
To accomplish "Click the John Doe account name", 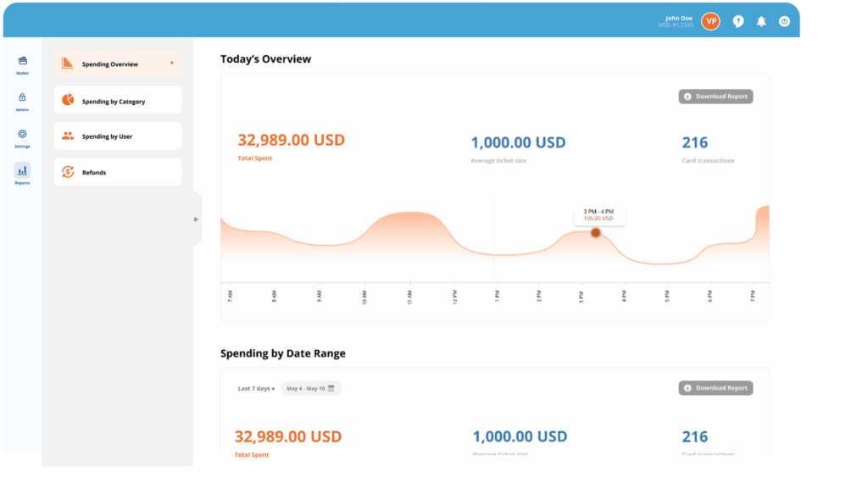I will point(678,18).
